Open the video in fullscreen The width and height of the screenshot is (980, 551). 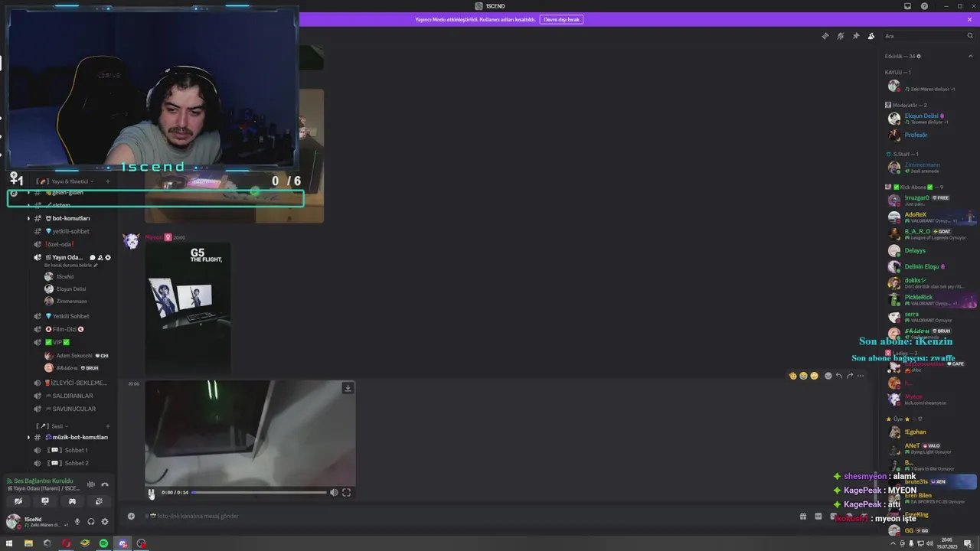tap(346, 493)
